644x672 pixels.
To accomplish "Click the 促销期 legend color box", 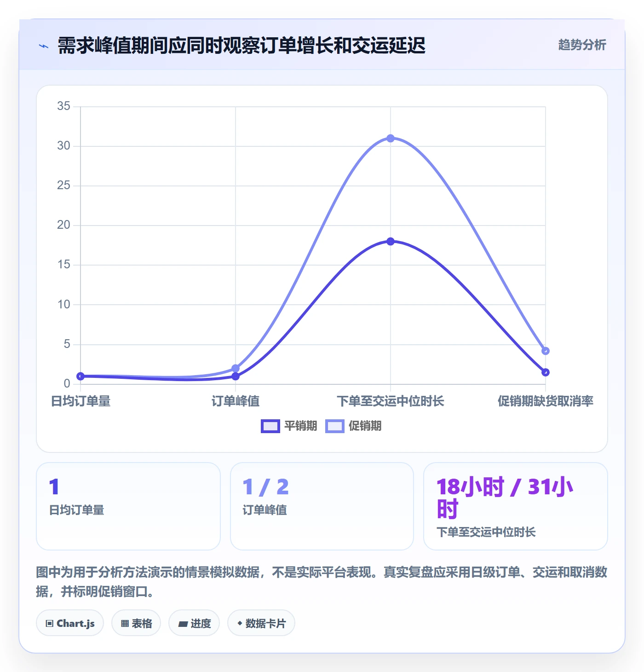I will pyautogui.click(x=335, y=426).
